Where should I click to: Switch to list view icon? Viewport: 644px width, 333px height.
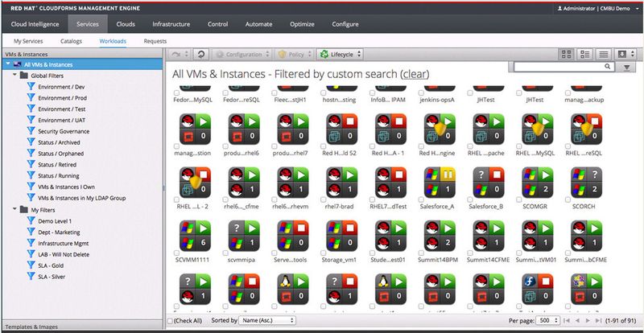pos(603,54)
